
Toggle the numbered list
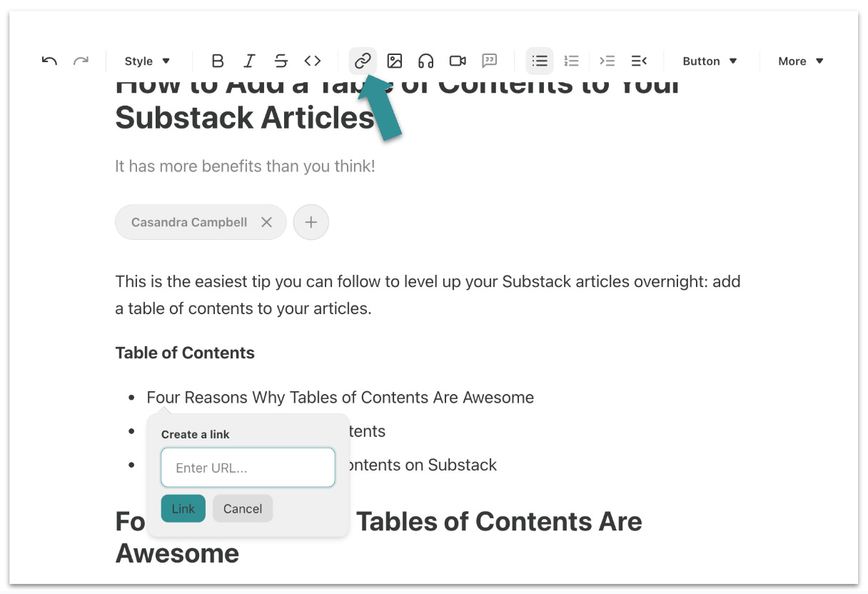[x=571, y=61]
